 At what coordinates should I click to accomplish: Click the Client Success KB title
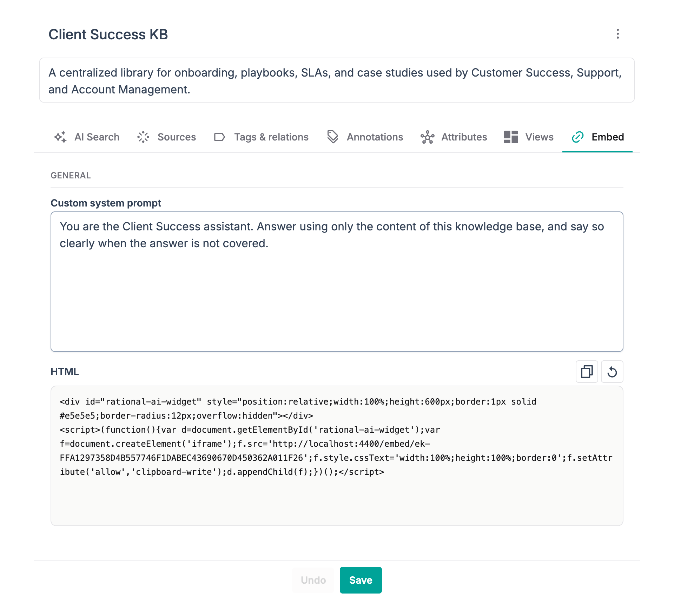tap(108, 34)
